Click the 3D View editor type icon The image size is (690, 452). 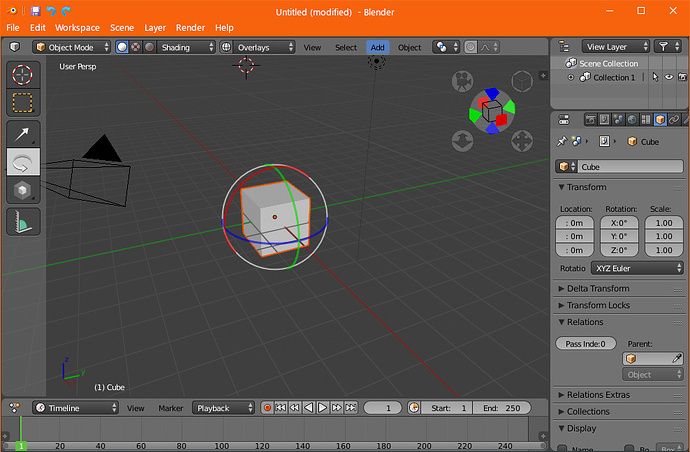point(15,47)
